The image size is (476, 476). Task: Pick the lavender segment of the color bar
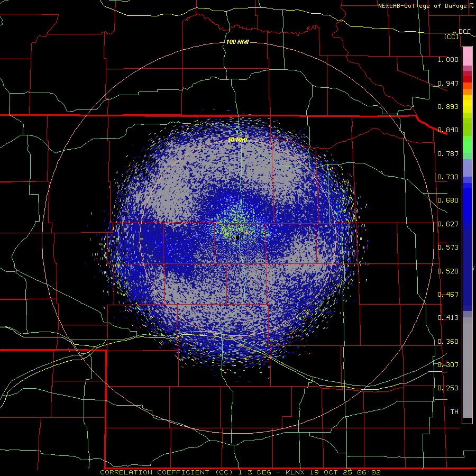pyautogui.click(x=467, y=168)
